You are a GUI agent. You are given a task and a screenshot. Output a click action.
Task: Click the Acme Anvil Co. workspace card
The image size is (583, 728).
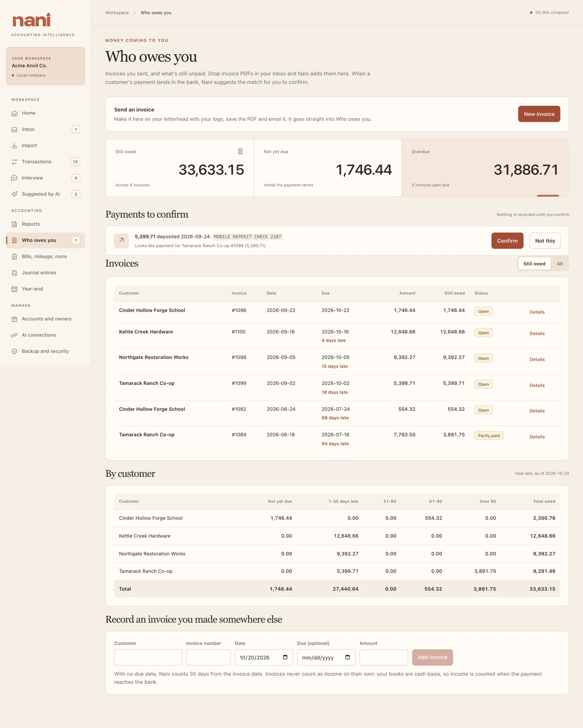click(46, 66)
